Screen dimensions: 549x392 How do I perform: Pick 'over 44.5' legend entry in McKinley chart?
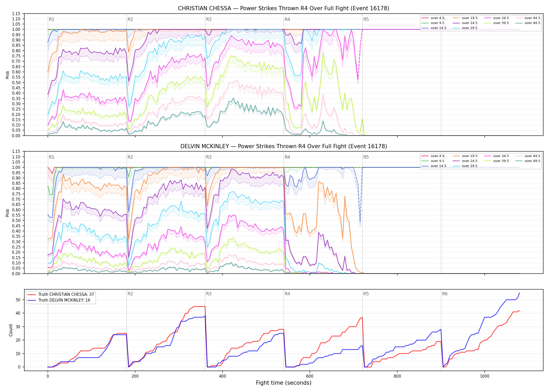(528, 156)
